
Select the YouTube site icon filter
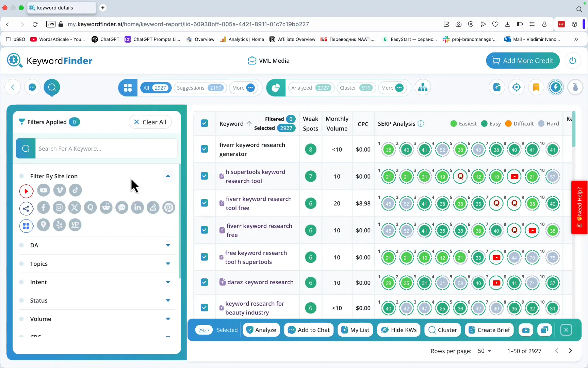click(x=44, y=190)
